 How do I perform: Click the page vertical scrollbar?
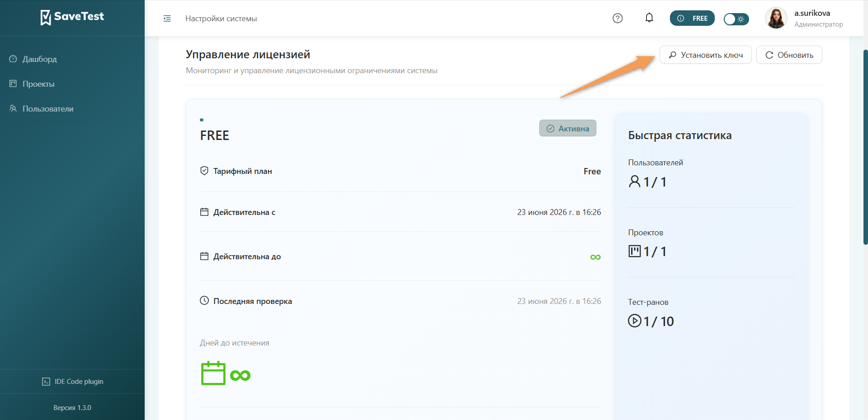click(x=865, y=147)
